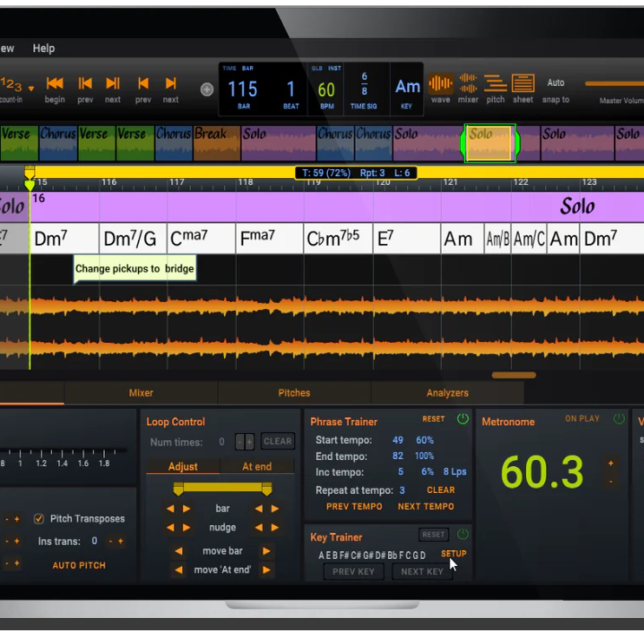Click the loop range slider start handle
The image size is (644, 644).
178,489
